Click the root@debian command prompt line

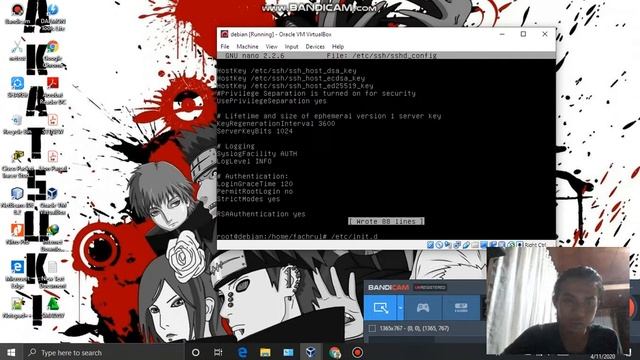pos(298,236)
